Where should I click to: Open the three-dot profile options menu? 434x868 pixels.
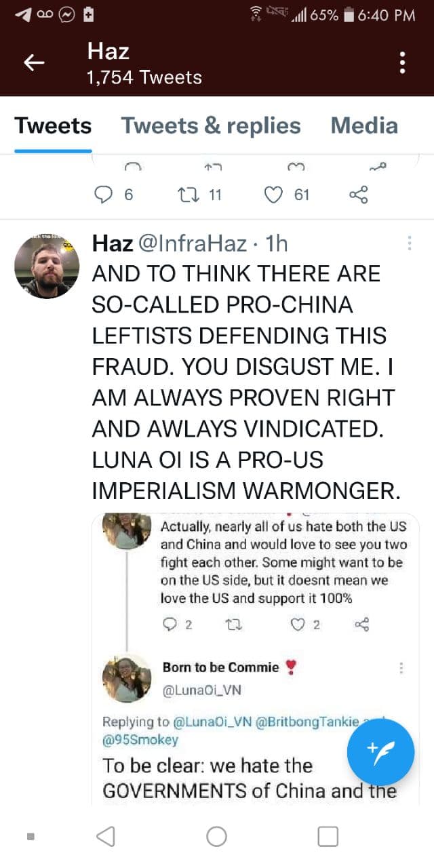click(403, 62)
